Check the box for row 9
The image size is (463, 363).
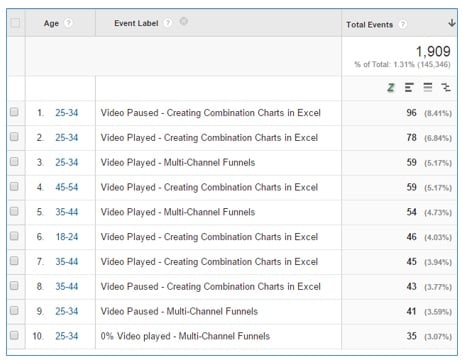14,310
